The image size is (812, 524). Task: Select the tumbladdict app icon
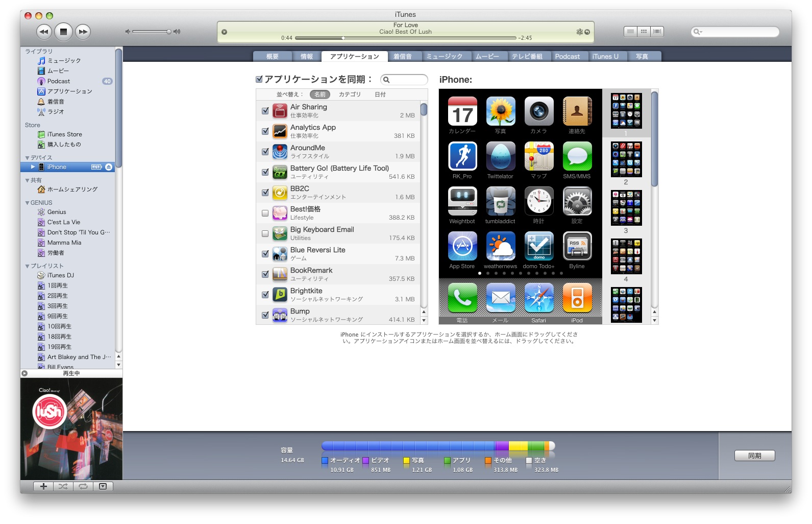pos(501,201)
